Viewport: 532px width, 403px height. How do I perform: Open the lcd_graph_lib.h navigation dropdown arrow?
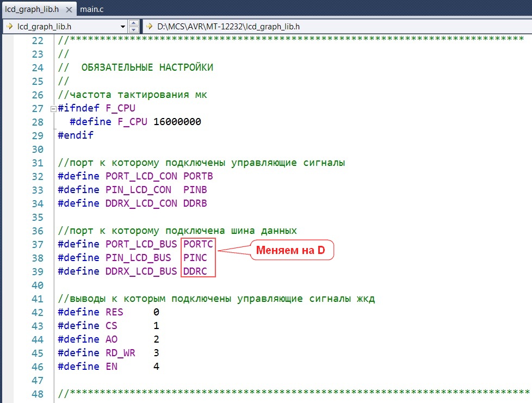click(x=122, y=26)
